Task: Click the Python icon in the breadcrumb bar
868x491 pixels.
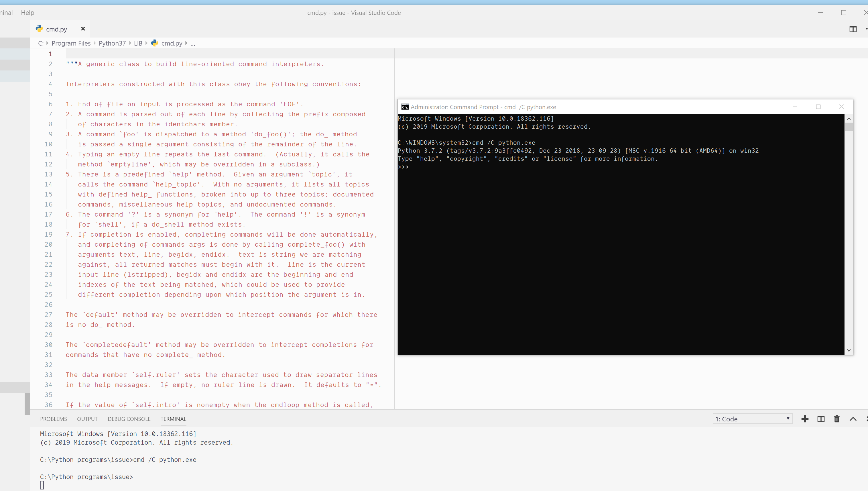Action: [155, 43]
